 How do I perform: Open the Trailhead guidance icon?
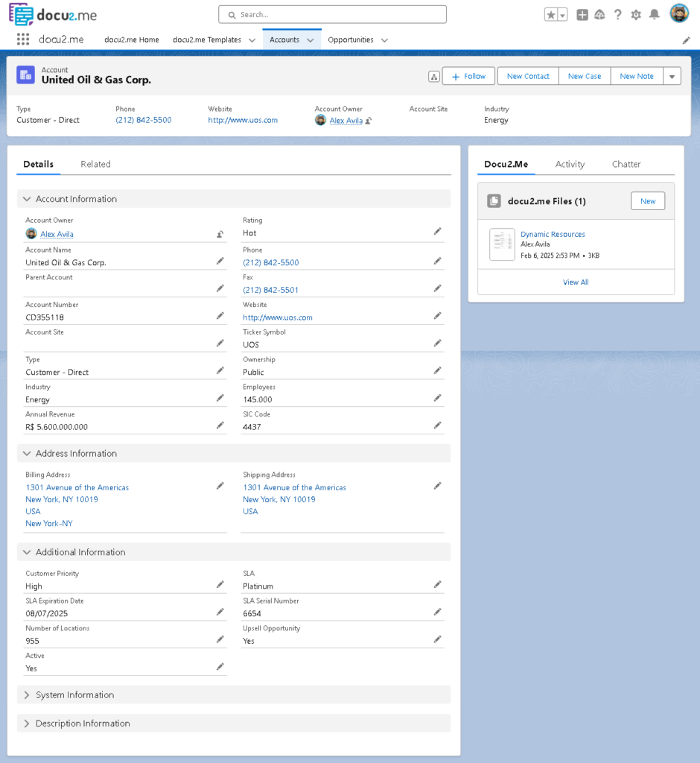point(599,15)
